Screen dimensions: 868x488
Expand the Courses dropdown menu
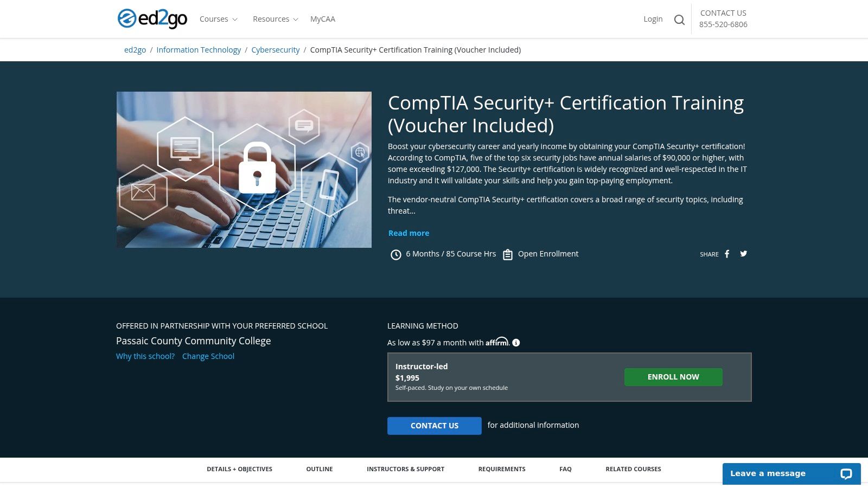pyautogui.click(x=218, y=19)
